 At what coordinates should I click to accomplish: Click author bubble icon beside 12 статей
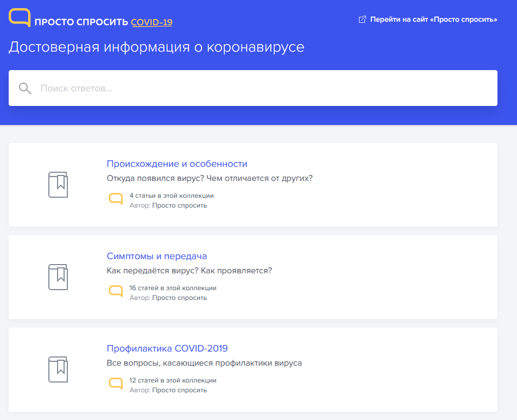click(x=116, y=384)
